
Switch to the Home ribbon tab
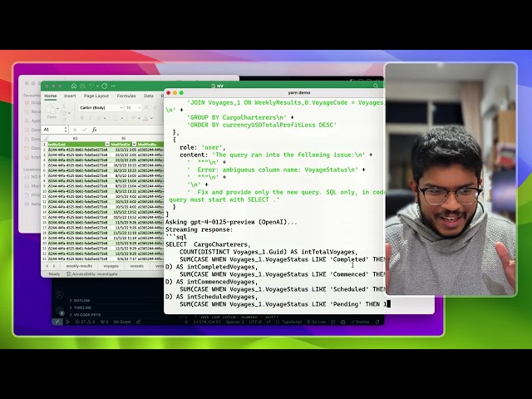[51, 96]
